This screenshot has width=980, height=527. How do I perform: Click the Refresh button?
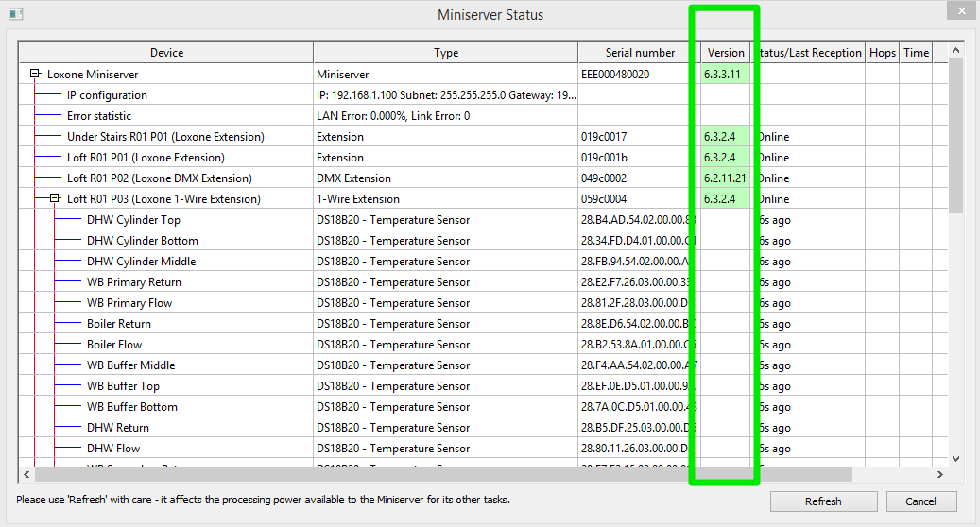(823, 501)
